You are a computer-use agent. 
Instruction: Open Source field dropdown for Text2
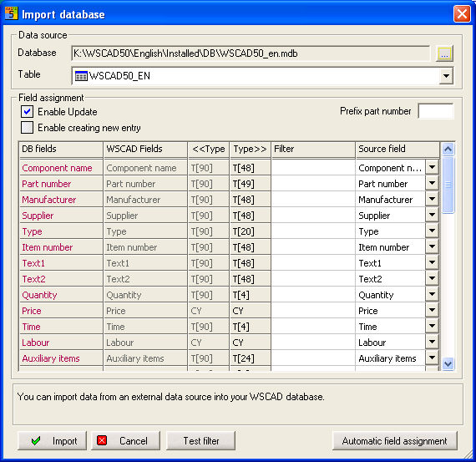(x=432, y=278)
